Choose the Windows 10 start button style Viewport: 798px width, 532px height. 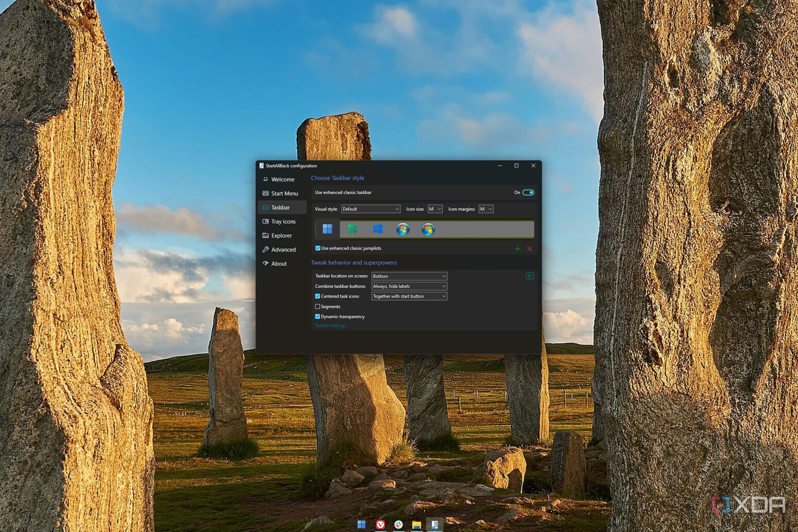pyautogui.click(x=378, y=229)
